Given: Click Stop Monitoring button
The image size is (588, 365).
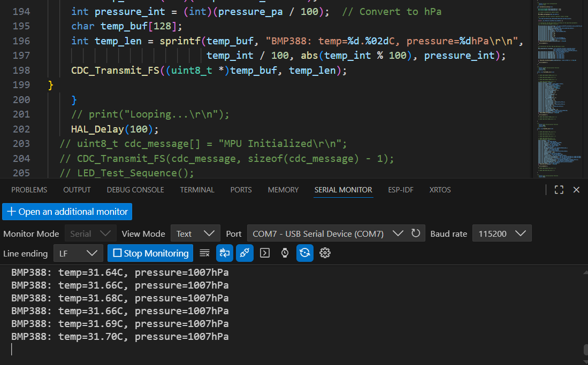Looking at the screenshot, I should tap(150, 253).
